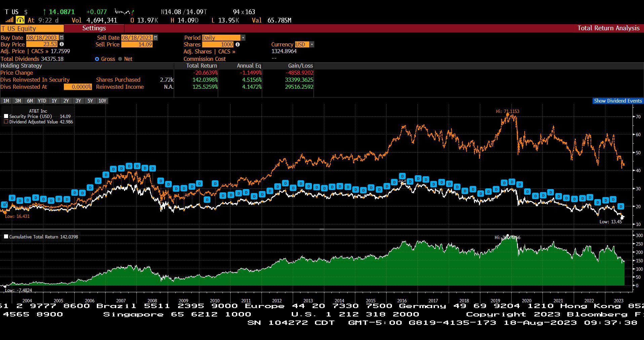Screen dimensions: 644x340
Task: Click the last price 14.0871 quote
Action: pos(62,12)
